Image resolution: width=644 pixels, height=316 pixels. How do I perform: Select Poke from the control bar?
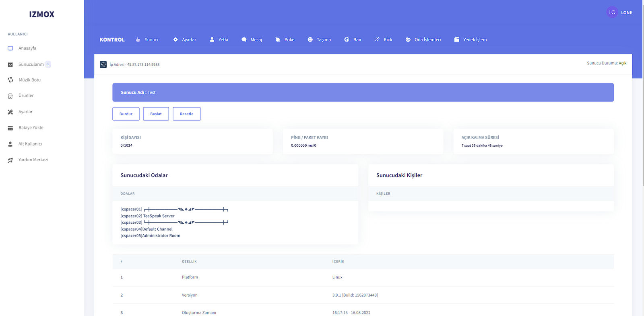click(285, 39)
